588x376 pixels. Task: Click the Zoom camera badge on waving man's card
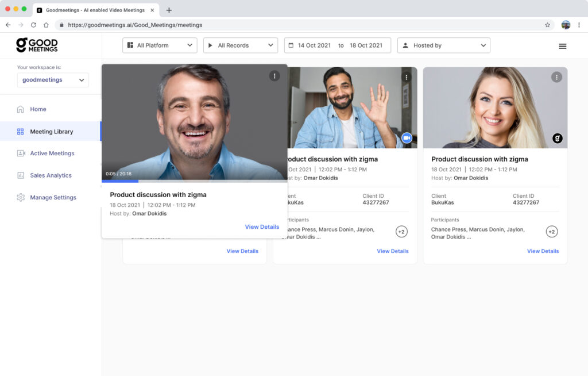tap(407, 138)
